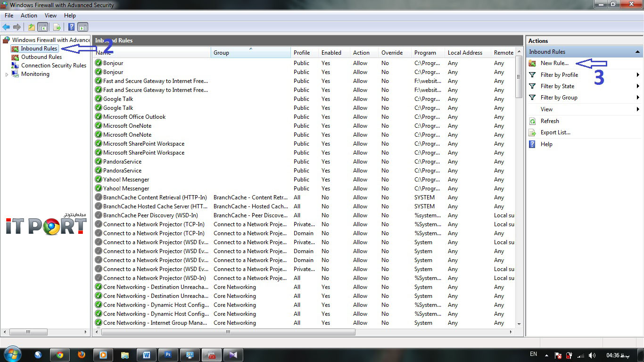Viewport: 644px width, 362px height.
Task: Open the Action menu
Action: 29,16
